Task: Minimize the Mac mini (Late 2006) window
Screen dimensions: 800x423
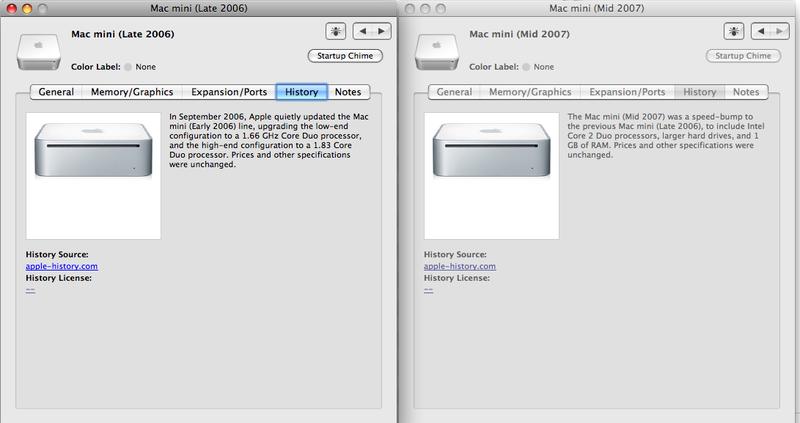Action: point(27,8)
